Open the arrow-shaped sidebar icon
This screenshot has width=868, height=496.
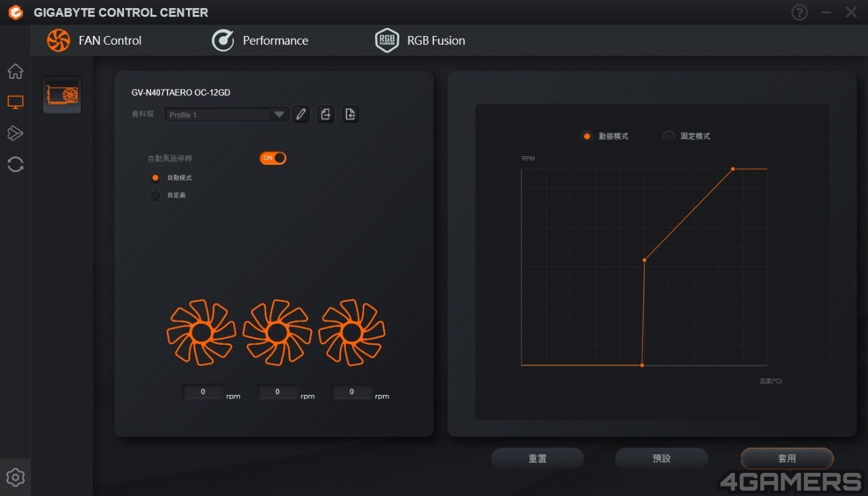click(x=15, y=133)
